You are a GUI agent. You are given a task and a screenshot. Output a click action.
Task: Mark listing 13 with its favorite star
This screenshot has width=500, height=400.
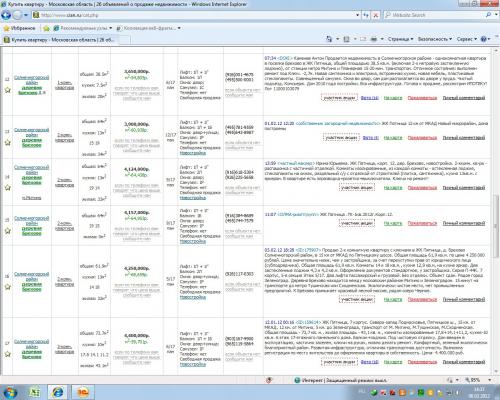pyautogui.click(x=8, y=143)
